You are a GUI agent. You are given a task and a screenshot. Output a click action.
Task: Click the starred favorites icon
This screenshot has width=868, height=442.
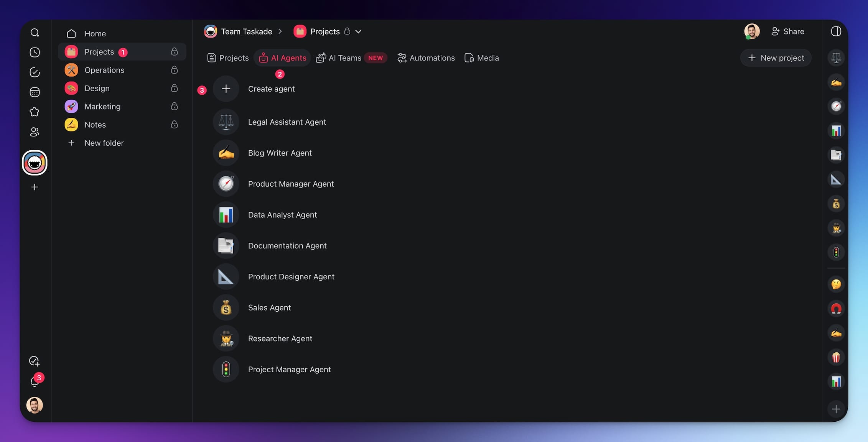35,112
